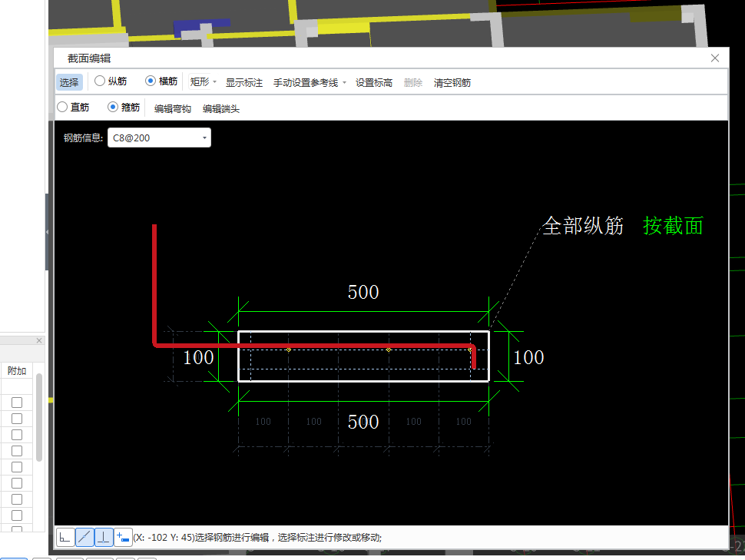
Task: Click 显示标注 to show annotations
Action: click(243, 83)
